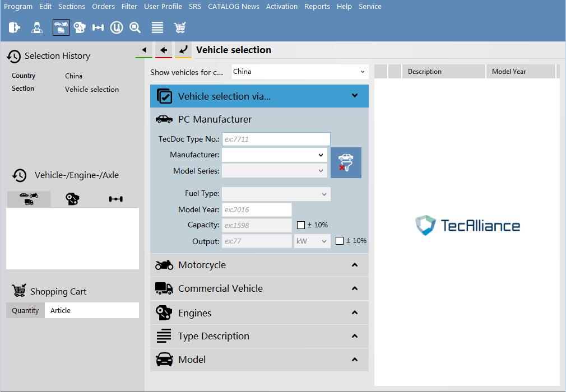Click the Article column header in cart
Screen dimensions: 566x392
click(92, 310)
